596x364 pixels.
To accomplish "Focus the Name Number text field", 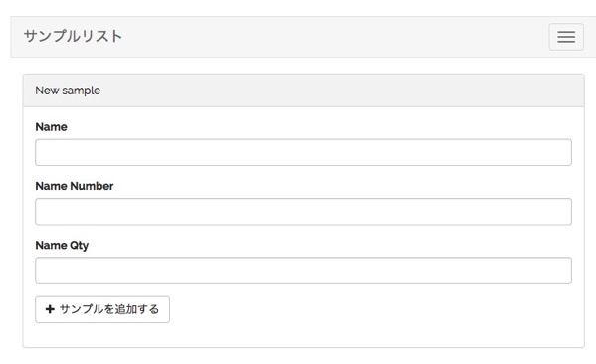I will click(303, 212).
